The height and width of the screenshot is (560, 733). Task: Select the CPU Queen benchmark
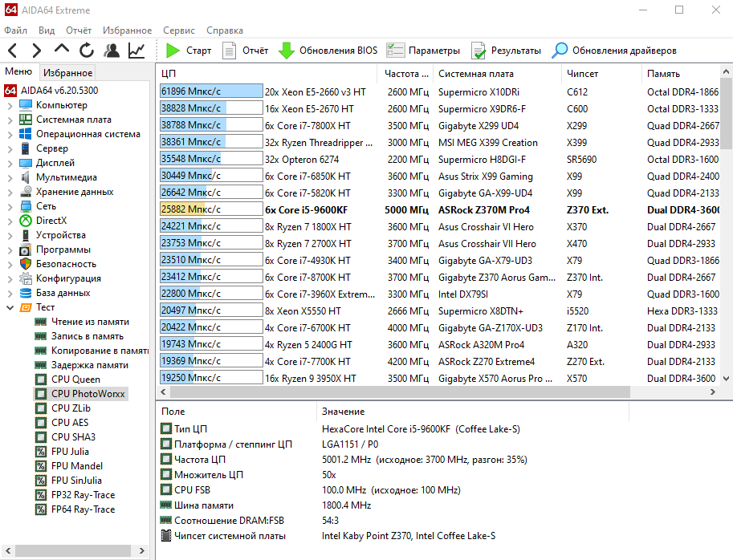[x=75, y=379]
